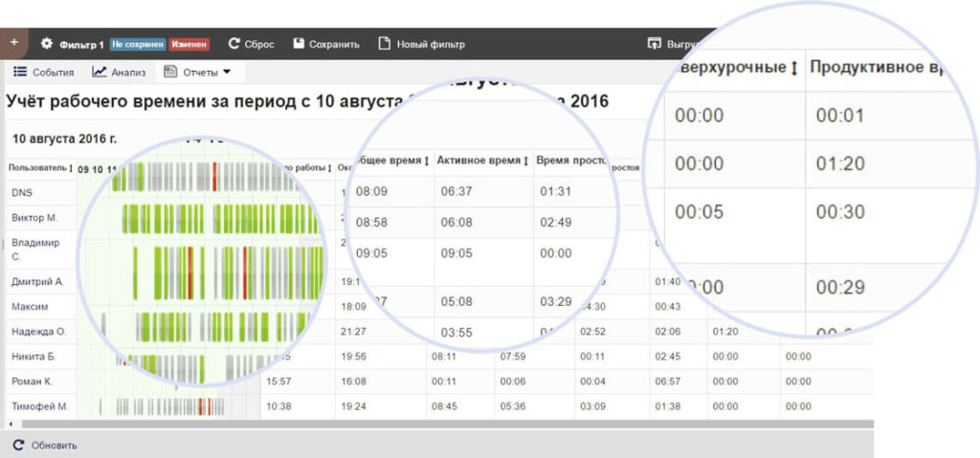Viewport: 980px width, 458px height.
Task: Click the horizontal scrollbar track
Action: [447, 424]
